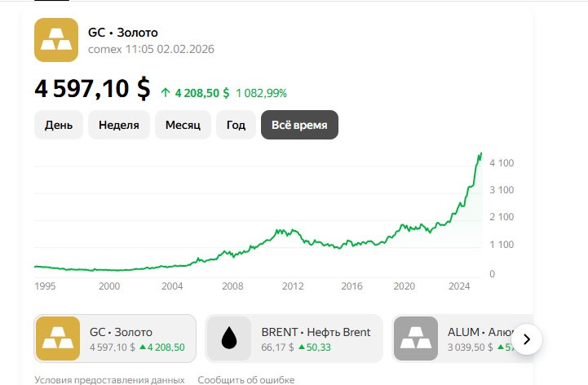Click gold bars icon in GC Золото card
Image resolution: width=588 pixels, height=385 pixels.
[58, 339]
